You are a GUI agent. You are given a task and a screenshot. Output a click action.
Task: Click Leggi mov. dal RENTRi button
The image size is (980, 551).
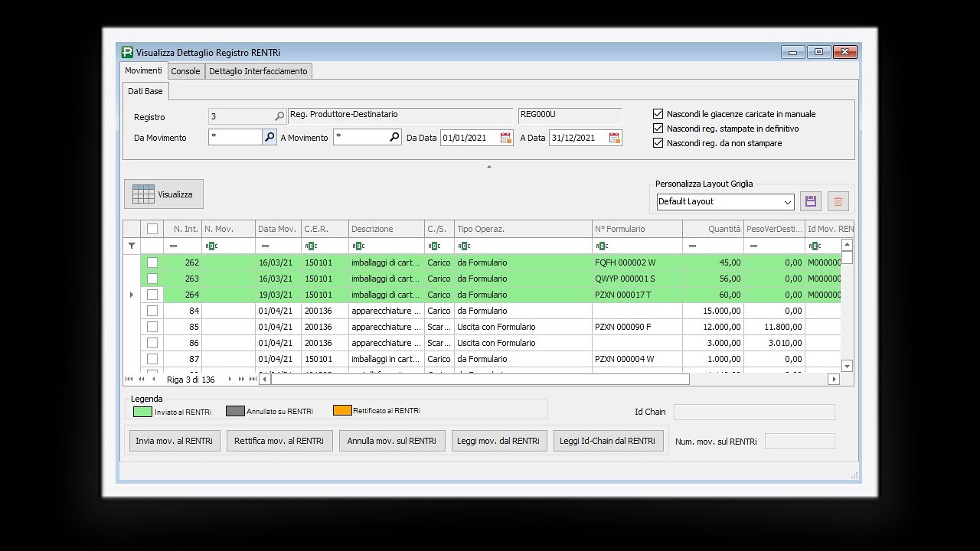pos(499,441)
